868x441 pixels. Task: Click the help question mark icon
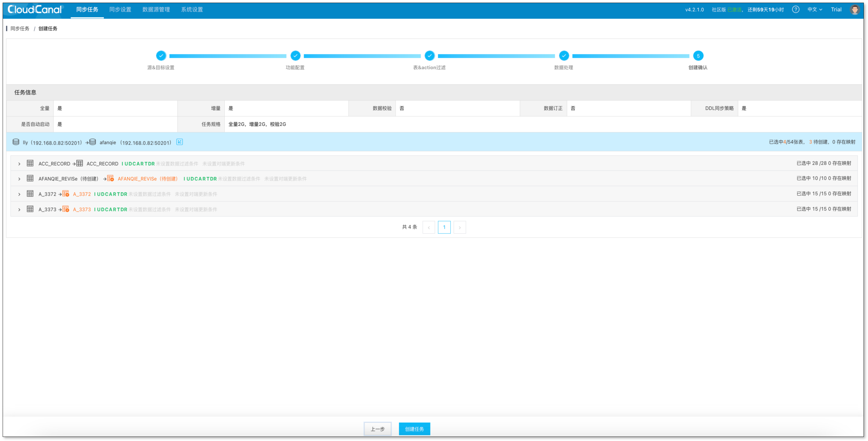coord(796,9)
